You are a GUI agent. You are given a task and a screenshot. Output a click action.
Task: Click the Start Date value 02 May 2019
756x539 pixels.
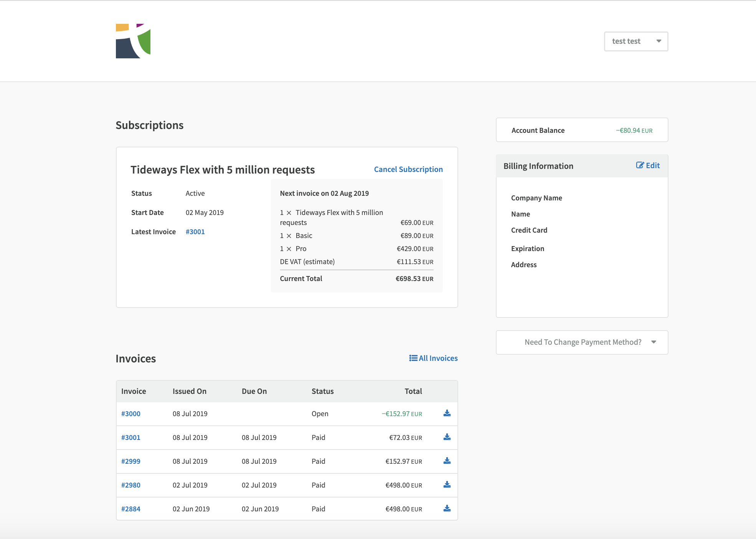tap(205, 213)
